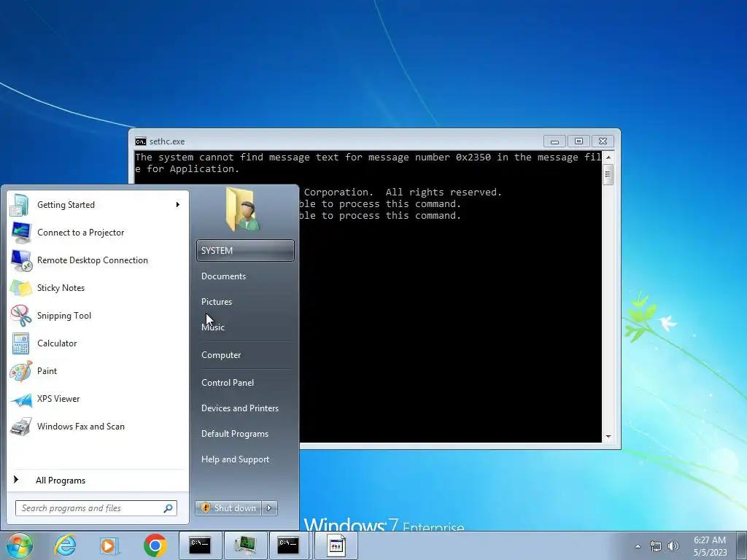This screenshot has height=560, width=747.
Task: Open Windows Media Player from taskbar
Action: click(109, 545)
